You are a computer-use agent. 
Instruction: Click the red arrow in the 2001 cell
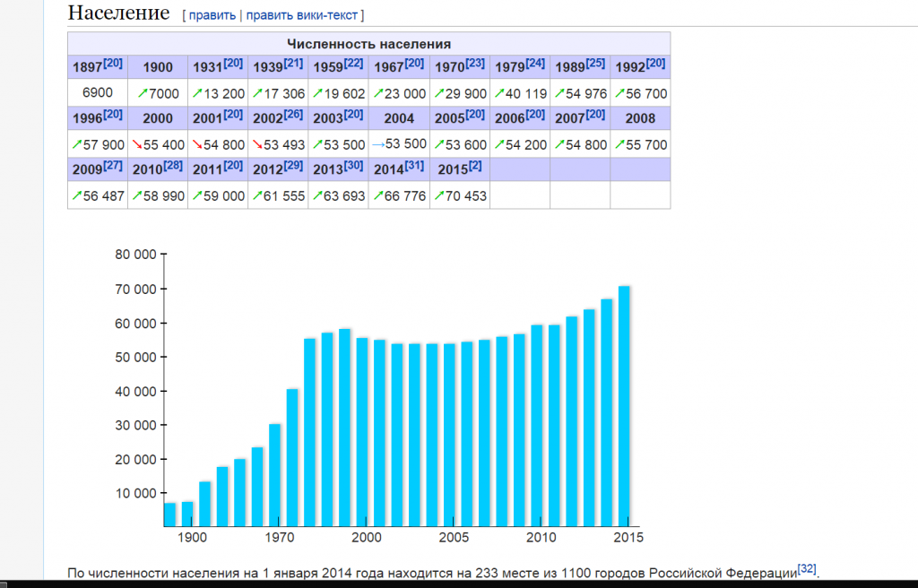[197, 144]
